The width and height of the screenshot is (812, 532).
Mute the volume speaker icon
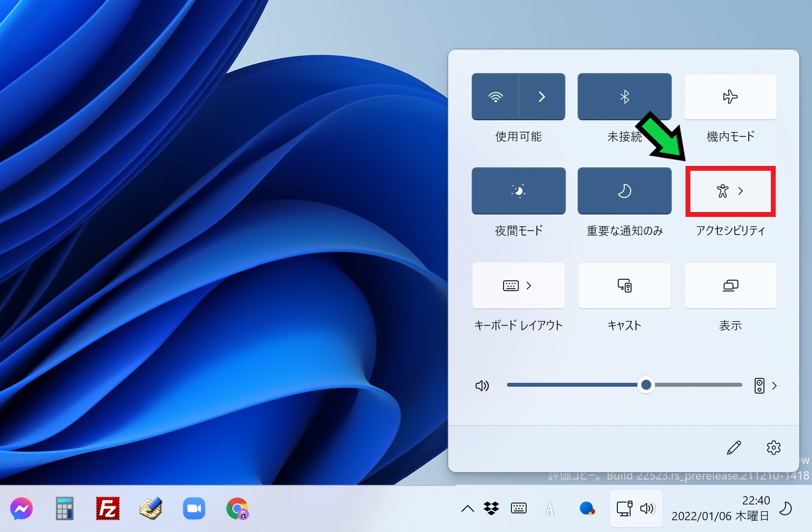coord(482,386)
